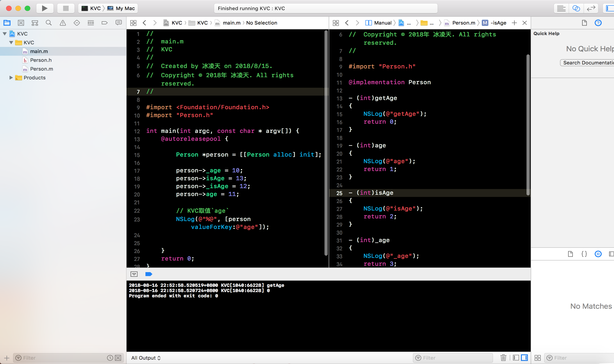The height and width of the screenshot is (364, 614).
Task: Toggle the variables view pane button
Action: [516, 358]
